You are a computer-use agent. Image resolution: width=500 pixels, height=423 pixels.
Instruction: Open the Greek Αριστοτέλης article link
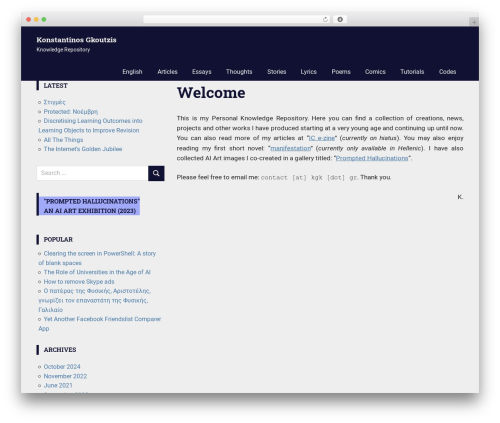pos(95,300)
